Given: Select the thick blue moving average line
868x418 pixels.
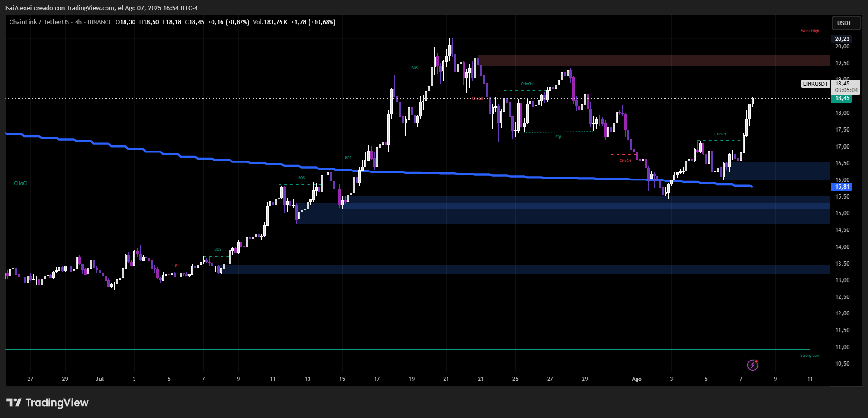Looking at the screenshot, I should coord(428,173).
